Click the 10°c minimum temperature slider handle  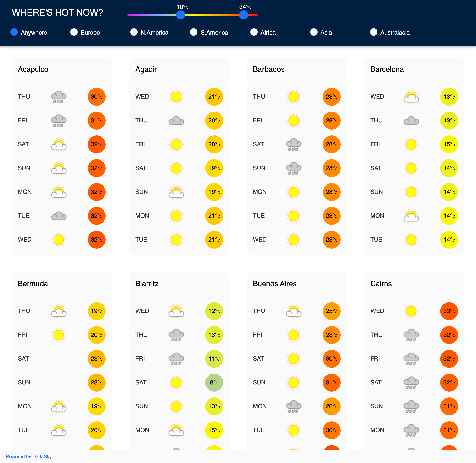click(181, 15)
